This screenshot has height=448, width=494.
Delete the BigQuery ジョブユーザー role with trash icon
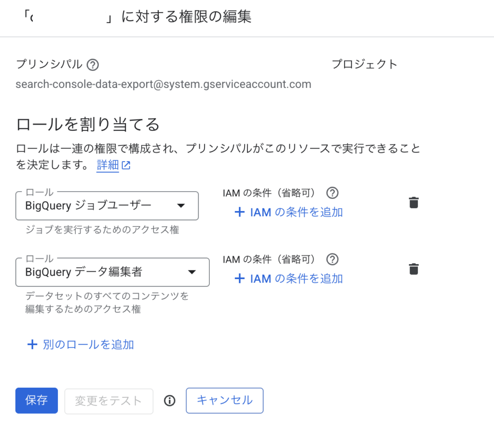click(x=413, y=203)
